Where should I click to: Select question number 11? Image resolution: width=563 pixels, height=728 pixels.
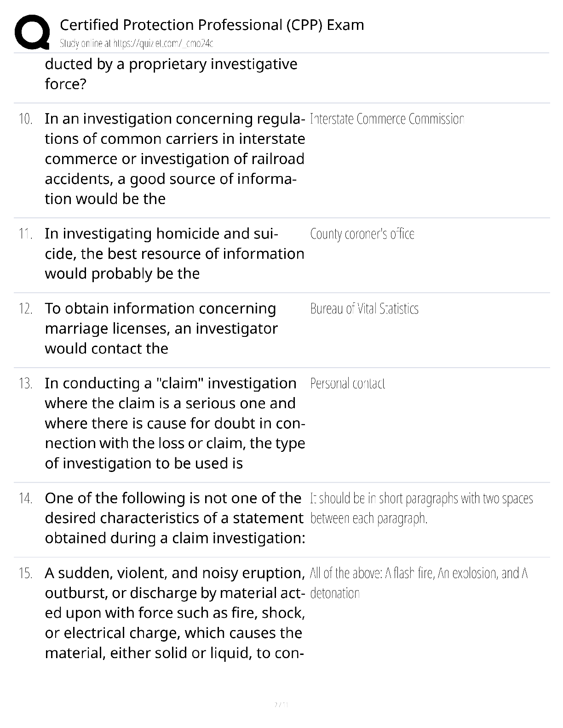pos(26,234)
